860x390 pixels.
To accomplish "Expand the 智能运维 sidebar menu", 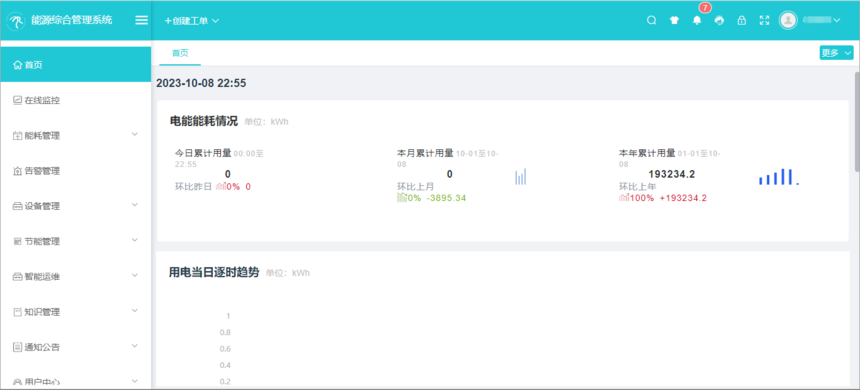I will point(76,276).
